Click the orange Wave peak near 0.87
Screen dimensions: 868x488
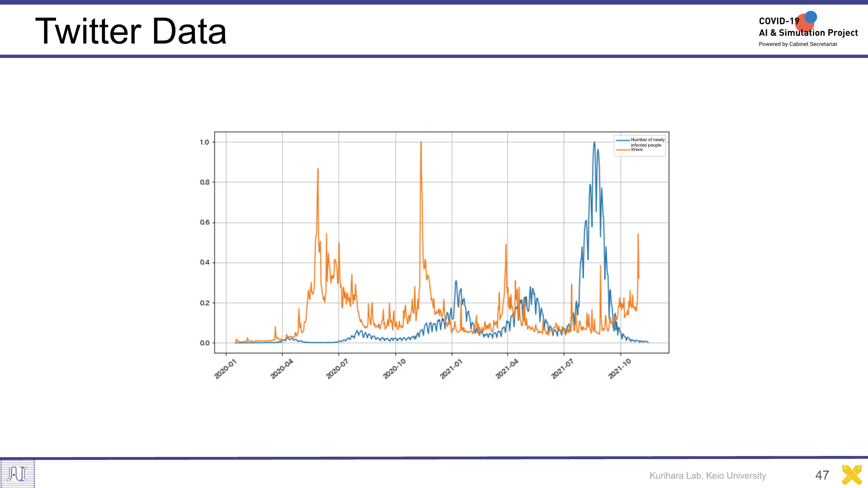318,169
